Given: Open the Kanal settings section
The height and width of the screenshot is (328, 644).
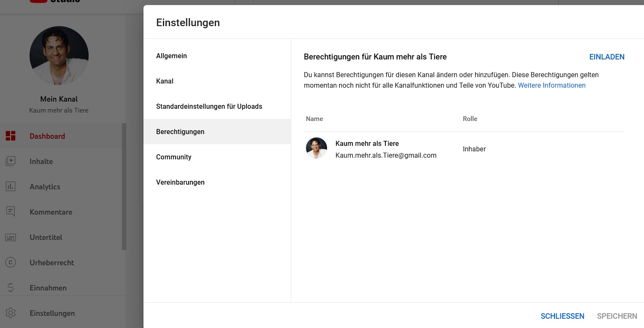Looking at the screenshot, I should (165, 81).
